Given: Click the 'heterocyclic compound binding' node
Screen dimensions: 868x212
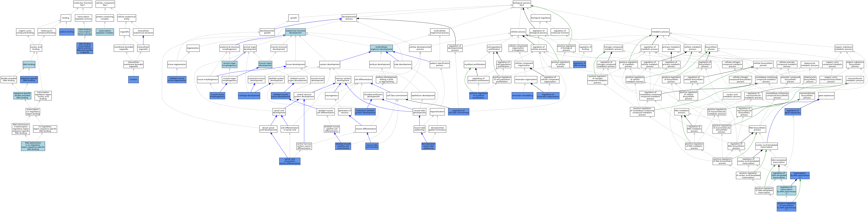Looking at the screenshot, I should [x=47, y=32].
